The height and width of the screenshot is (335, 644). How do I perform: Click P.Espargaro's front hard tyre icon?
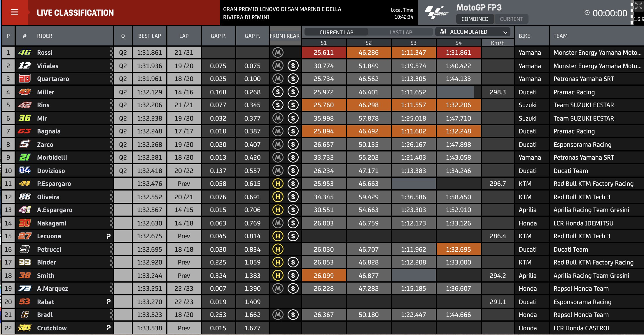tap(278, 184)
